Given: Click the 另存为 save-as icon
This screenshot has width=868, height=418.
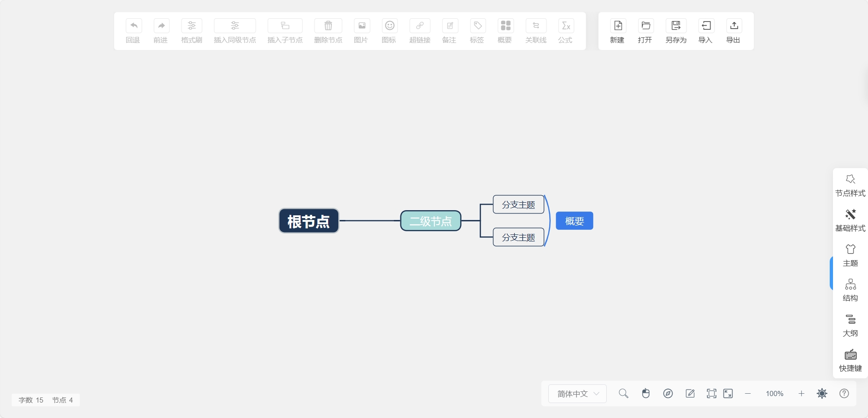Looking at the screenshot, I should pyautogui.click(x=676, y=26).
